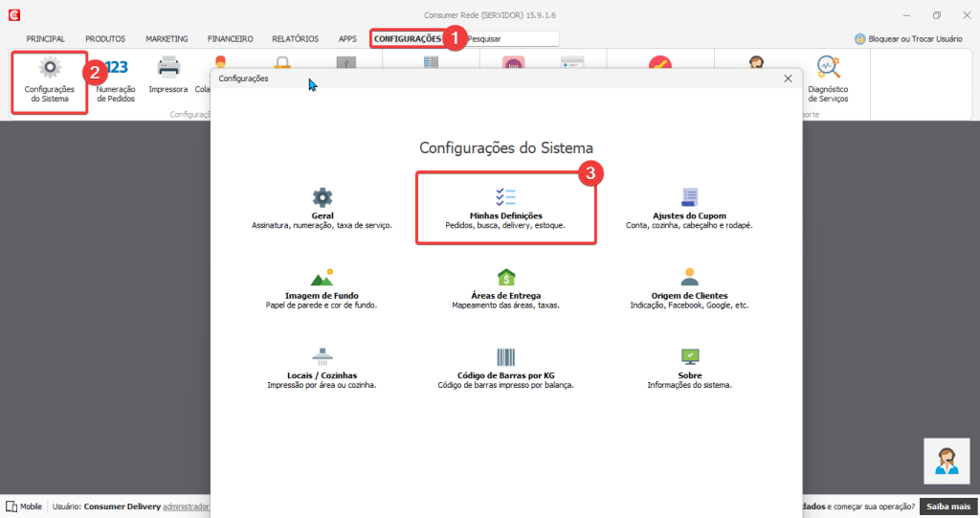Open Minhas Definições checklist option

[x=505, y=199]
